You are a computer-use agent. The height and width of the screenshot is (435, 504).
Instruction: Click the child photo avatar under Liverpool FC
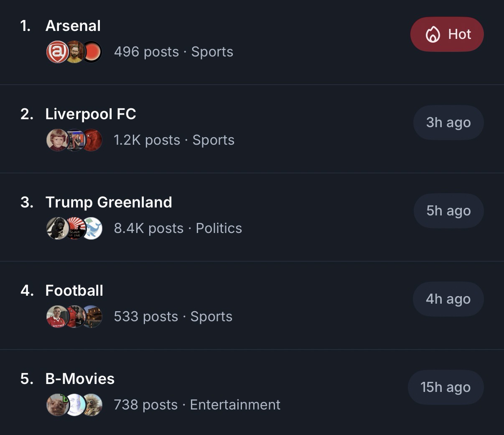click(57, 140)
